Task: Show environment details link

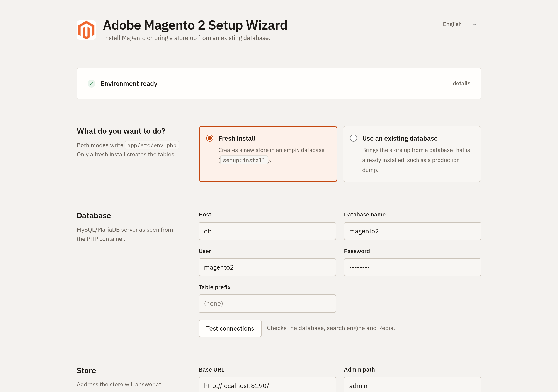Action: tap(461, 84)
